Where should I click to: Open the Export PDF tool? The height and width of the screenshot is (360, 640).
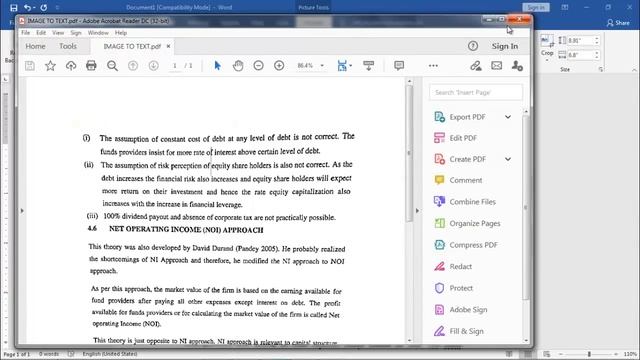click(467, 117)
